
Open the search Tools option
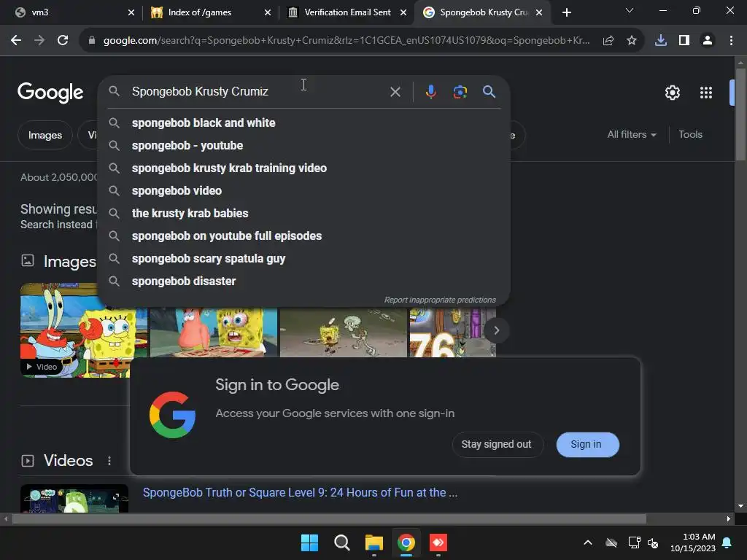click(690, 135)
